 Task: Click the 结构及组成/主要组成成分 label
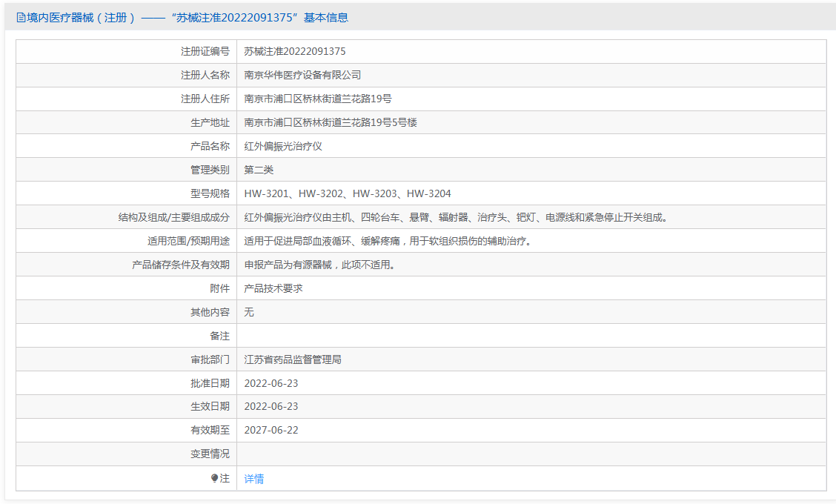tap(174, 218)
